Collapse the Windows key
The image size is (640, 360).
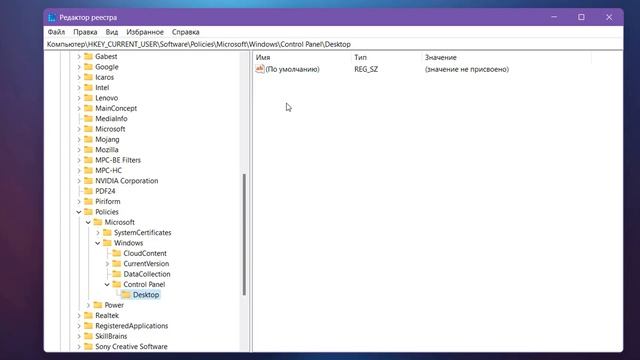tap(98, 243)
